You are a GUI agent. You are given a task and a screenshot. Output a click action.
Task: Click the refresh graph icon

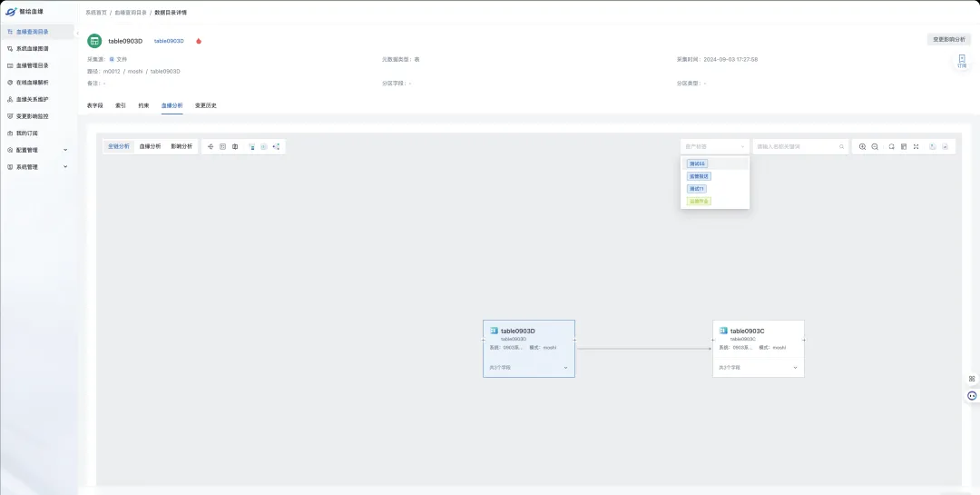pos(892,146)
